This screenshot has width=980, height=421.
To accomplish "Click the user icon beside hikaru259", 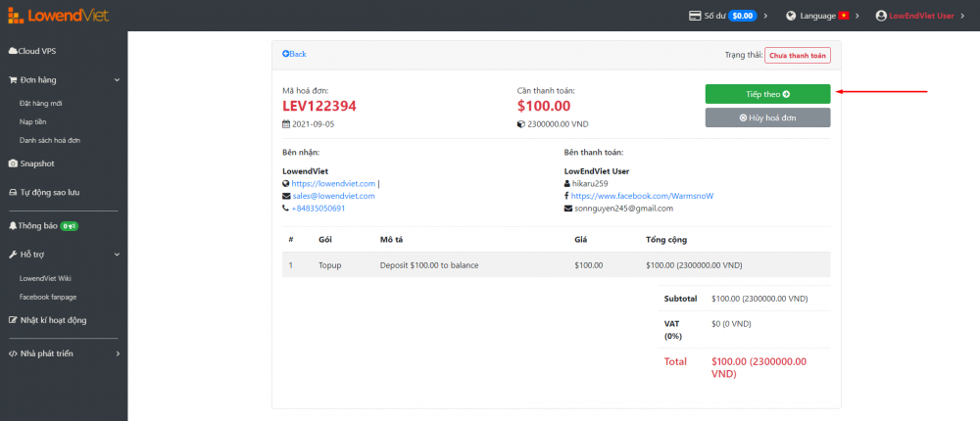I will coord(566,184).
